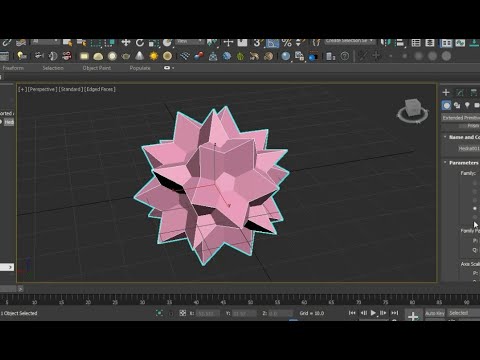
Task: Click the light bulb icon in second toolbar
Action: tap(22, 56)
